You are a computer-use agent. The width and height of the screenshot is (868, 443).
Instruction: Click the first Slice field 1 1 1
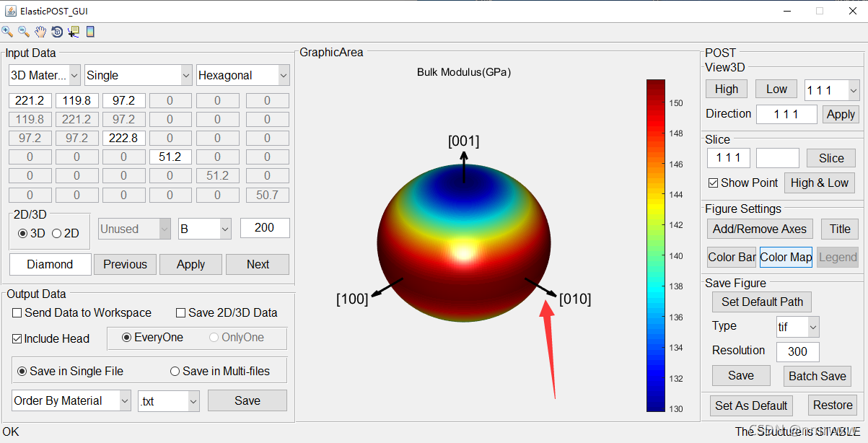729,158
